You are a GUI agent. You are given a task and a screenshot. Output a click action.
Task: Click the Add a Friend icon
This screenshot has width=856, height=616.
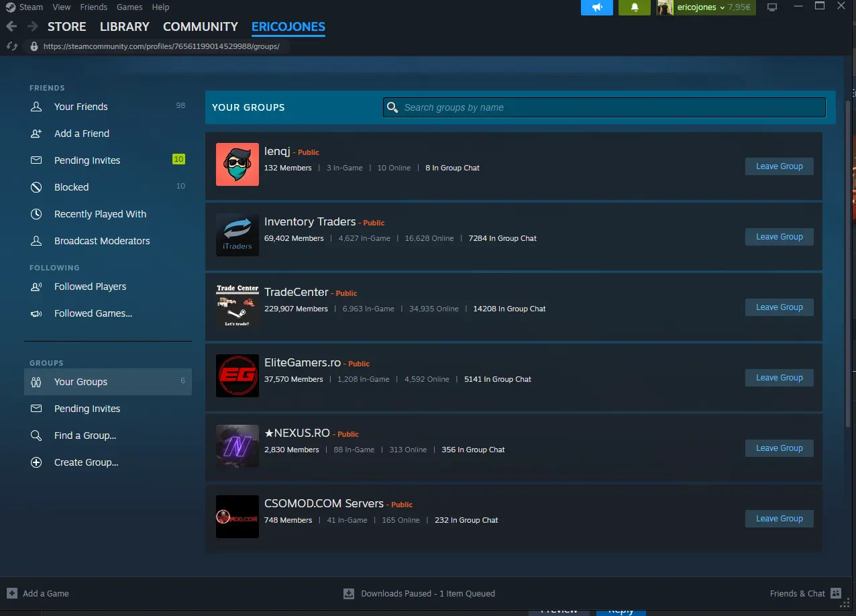[36, 134]
